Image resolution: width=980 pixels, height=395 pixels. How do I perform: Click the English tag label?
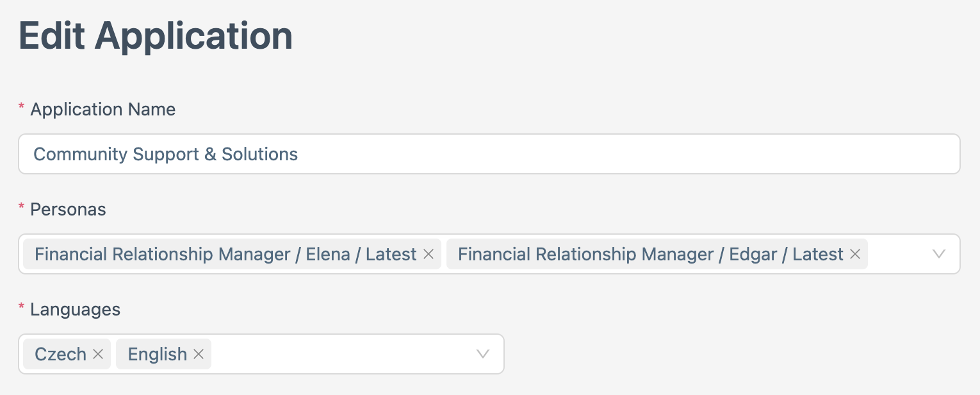(x=158, y=354)
